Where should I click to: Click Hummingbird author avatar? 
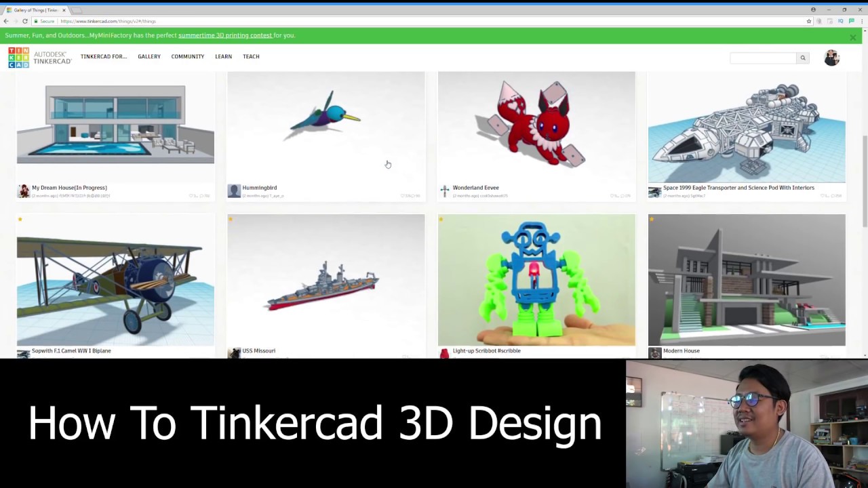coord(234,191)
